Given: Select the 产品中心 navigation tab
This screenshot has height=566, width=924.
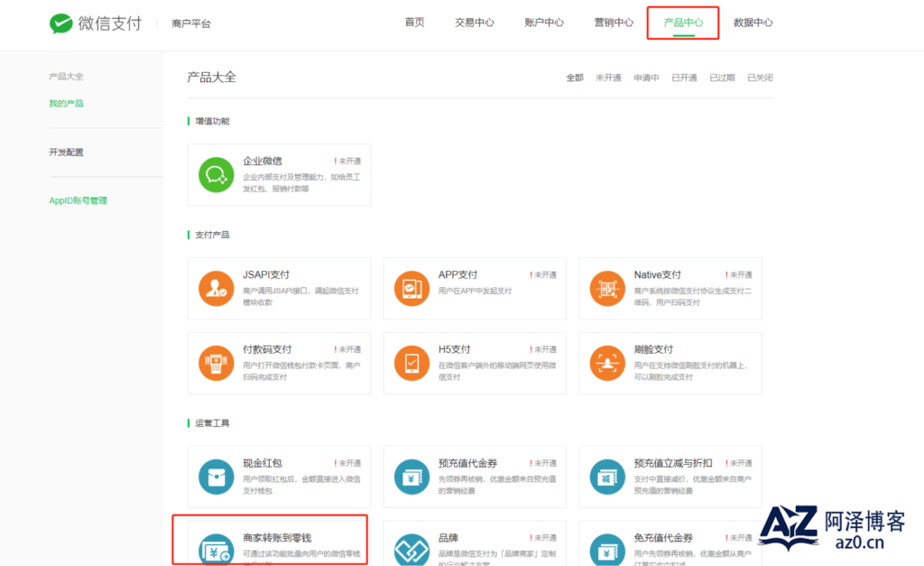Looking at the screenshot, I should click(x=684, y=23).
